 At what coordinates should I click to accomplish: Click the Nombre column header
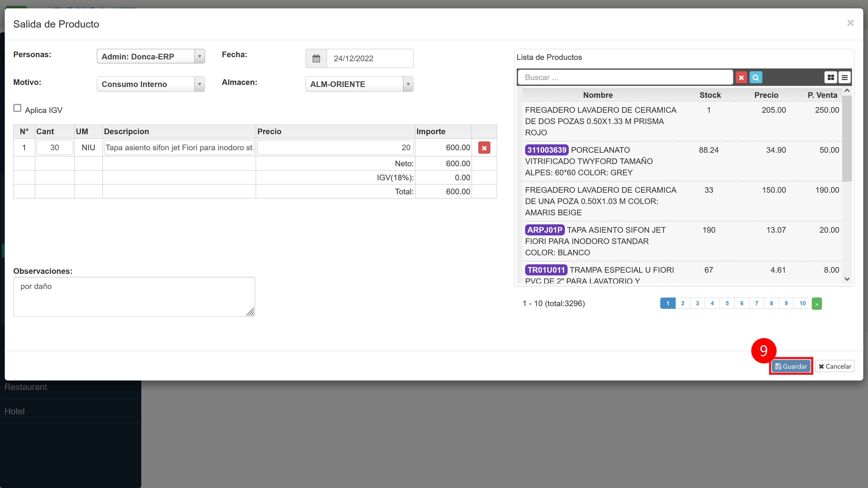(x=598, y=95)
